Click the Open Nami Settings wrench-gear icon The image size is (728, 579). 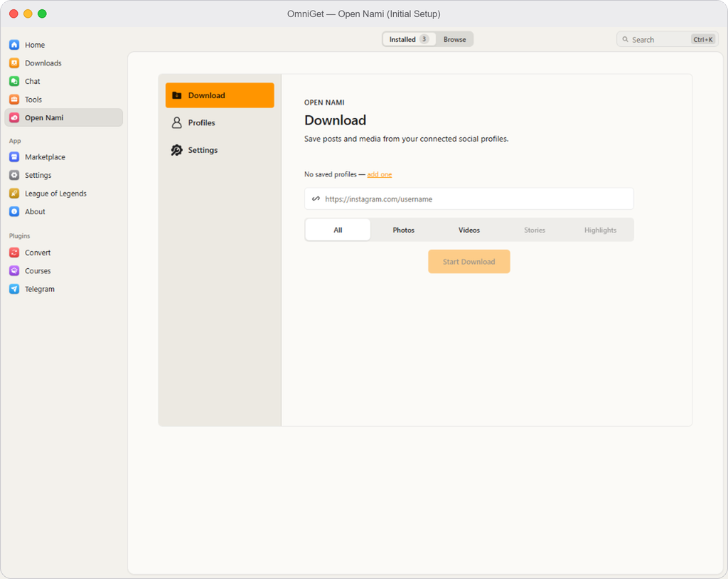pos(177,150)
